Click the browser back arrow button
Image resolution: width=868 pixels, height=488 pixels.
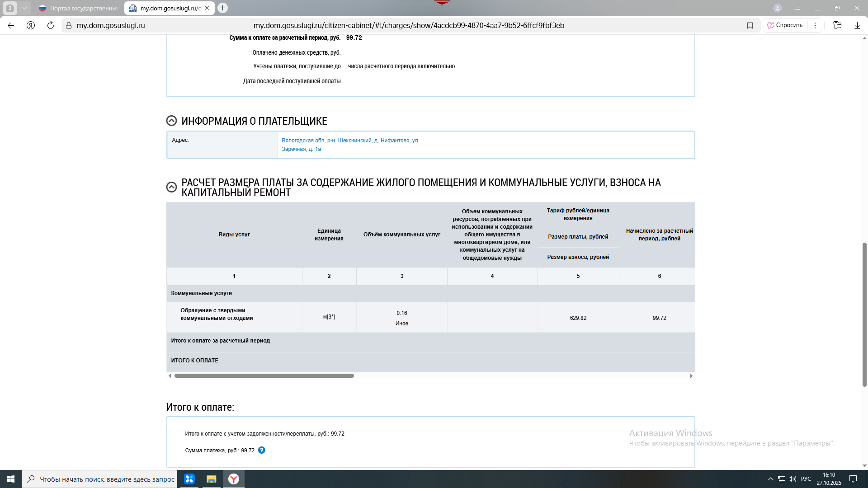[x=11, y=25]
